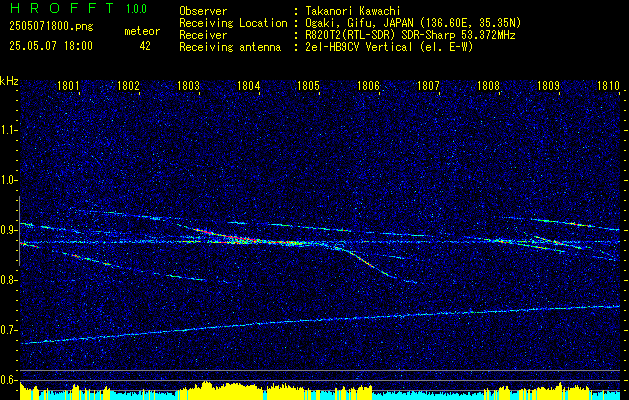
Task: Click the kHz axis unit label
Action: (9, 81)
